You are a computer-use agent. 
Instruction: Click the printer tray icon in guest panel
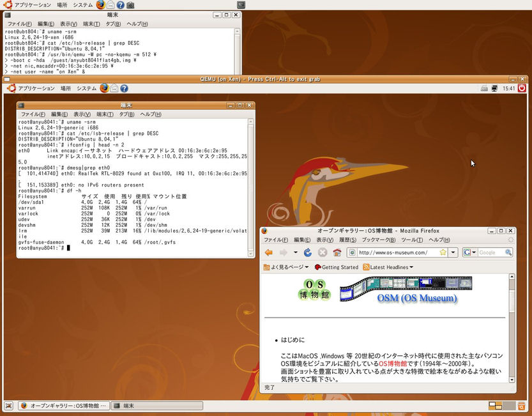(484, 88)
